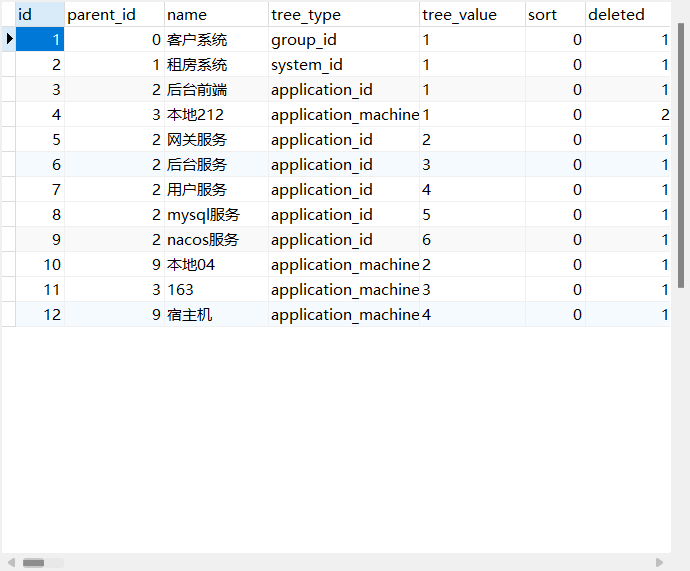Viewport: 690px width, 571px height.
Task: Select the system_id tree_type cell
Action: point(343,65)
